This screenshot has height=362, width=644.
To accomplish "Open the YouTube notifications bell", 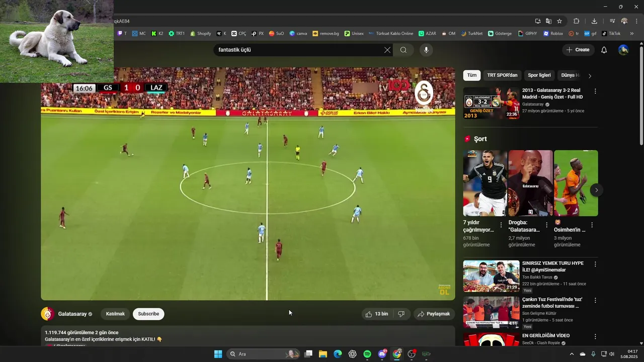I will 604,50.
